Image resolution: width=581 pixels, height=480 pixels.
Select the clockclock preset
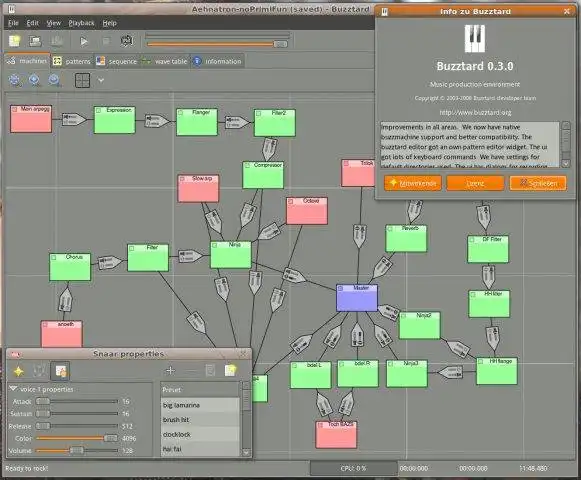click(200, 434)
